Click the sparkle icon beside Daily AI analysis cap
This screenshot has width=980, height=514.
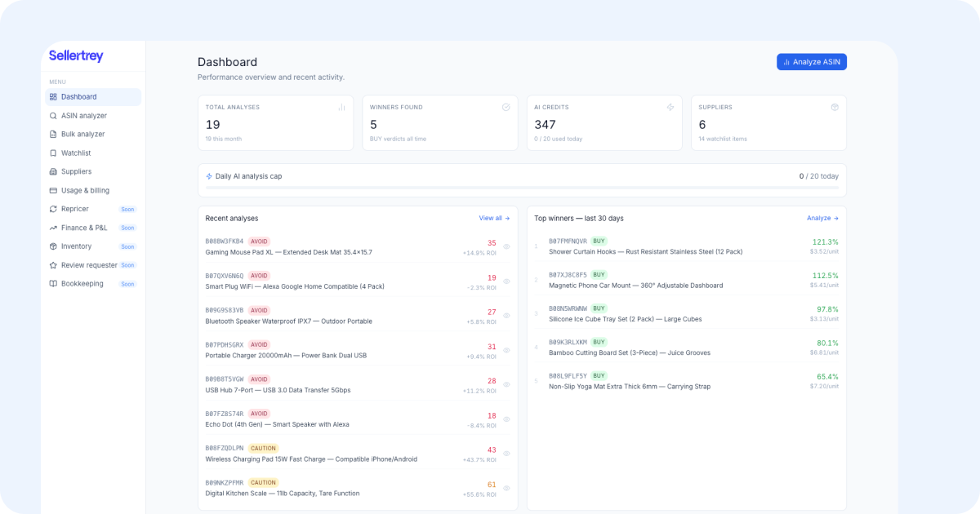pos(209,176)
